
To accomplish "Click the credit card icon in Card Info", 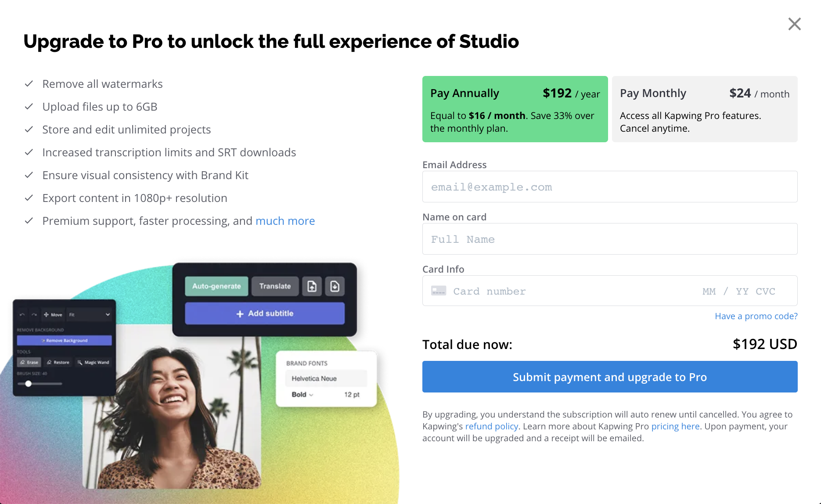I will pyautogui.click(x=438, y=291).
